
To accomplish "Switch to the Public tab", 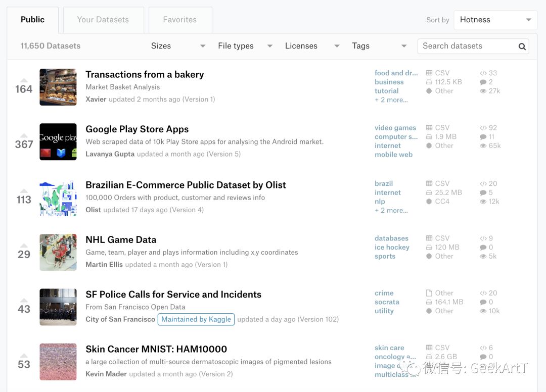I will coord(32,20).
